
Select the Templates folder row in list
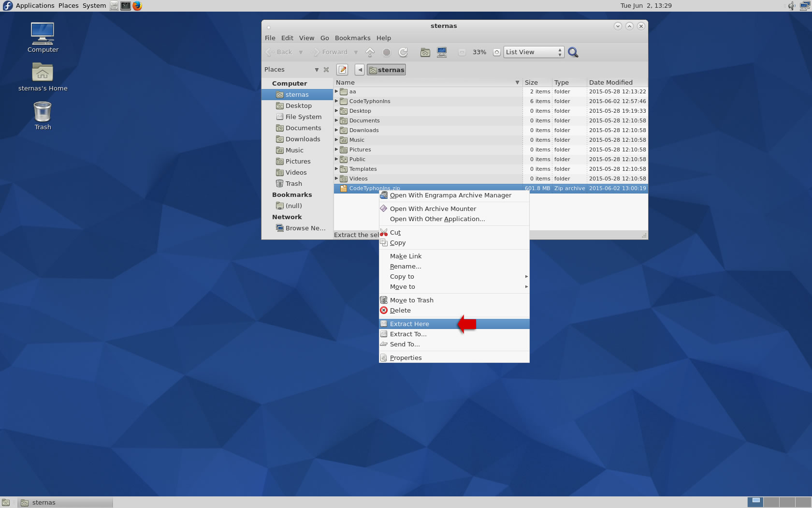point(491,169)
